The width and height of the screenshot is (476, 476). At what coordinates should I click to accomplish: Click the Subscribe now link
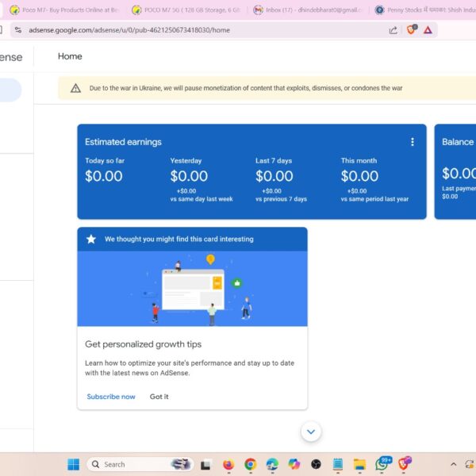click(x=111, y=397)
